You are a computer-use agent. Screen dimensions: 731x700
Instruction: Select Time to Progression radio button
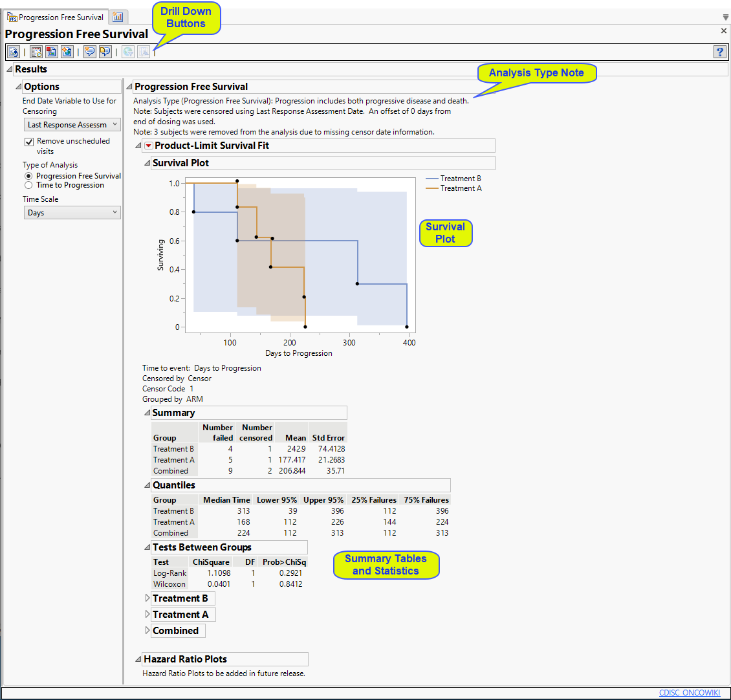pyautogui.click(x=28, y=185)
